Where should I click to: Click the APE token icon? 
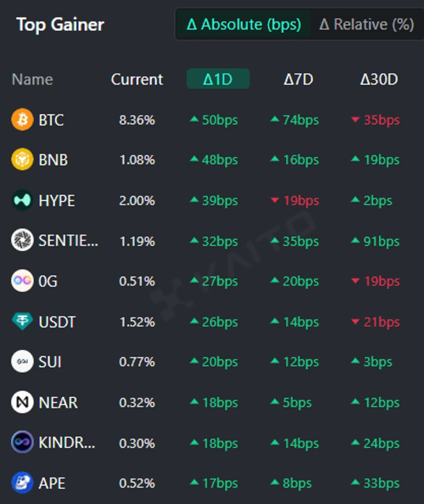point(22,483)
